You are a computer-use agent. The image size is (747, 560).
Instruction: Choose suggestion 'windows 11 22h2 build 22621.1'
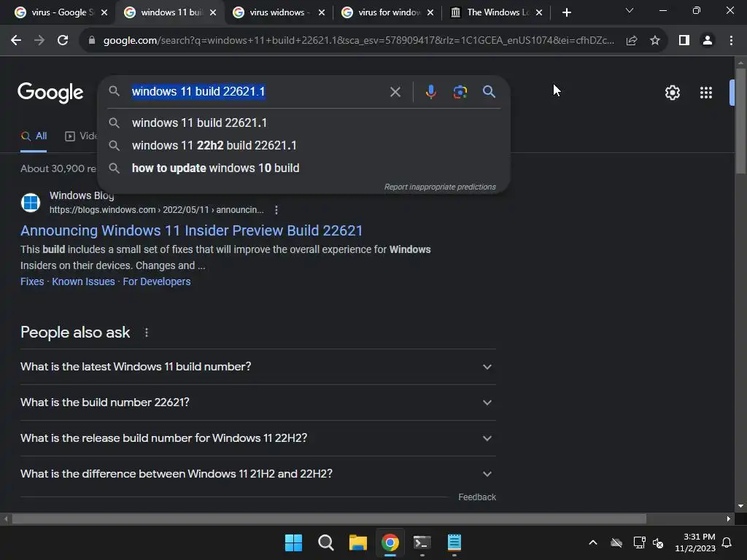303,145
